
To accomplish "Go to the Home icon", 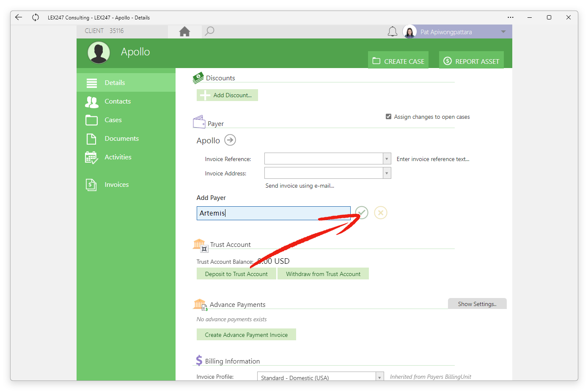I will click(x=184, y=32).
